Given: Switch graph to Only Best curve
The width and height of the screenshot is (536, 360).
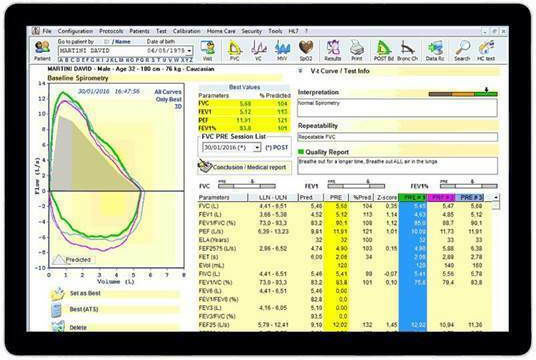Looking at the screenshot, I should pyautogui.click(x=169, y=99).
